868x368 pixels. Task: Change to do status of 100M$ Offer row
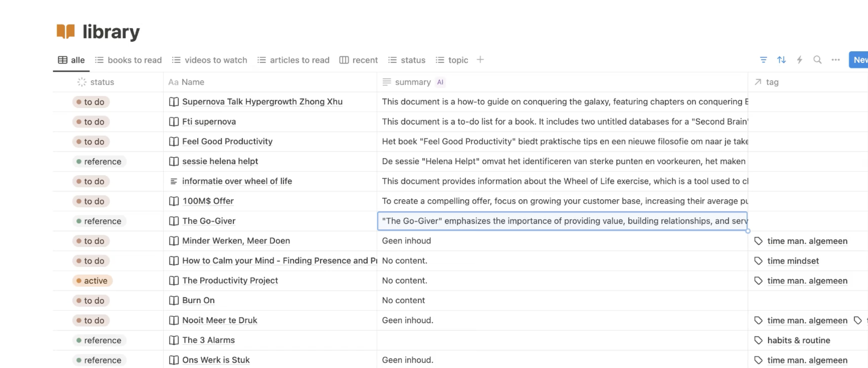point(91,201)
